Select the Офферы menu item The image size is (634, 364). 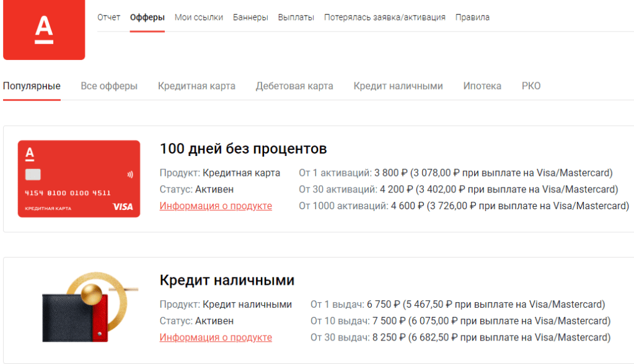click(x=147, y=17)
